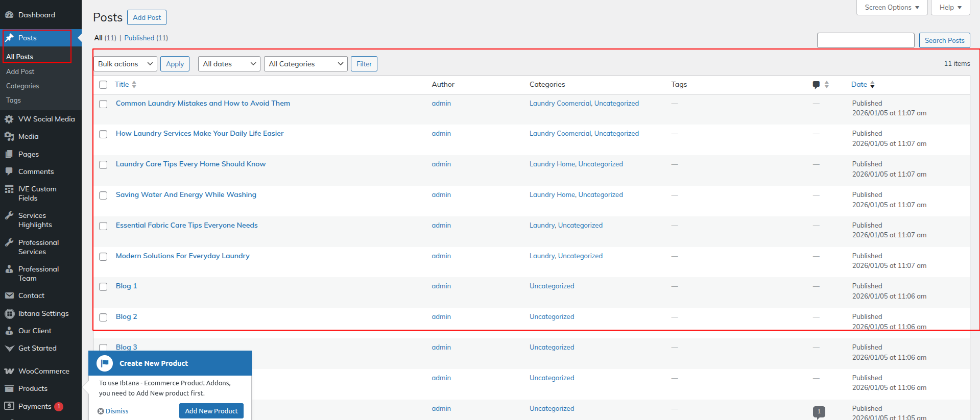The height and width of the screenshot is (420, 980).
Task: Open 'Laundry Care Tips Every Home Should Know' post
Action: [190, 164]
